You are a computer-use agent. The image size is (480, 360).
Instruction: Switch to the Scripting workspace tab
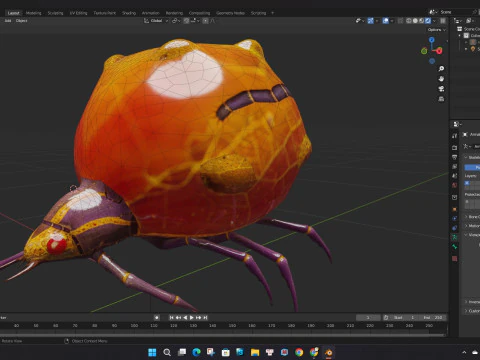(x=258, y=13)
